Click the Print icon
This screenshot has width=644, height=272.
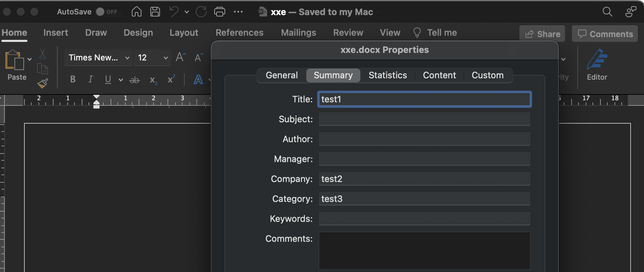coord(219,12)
